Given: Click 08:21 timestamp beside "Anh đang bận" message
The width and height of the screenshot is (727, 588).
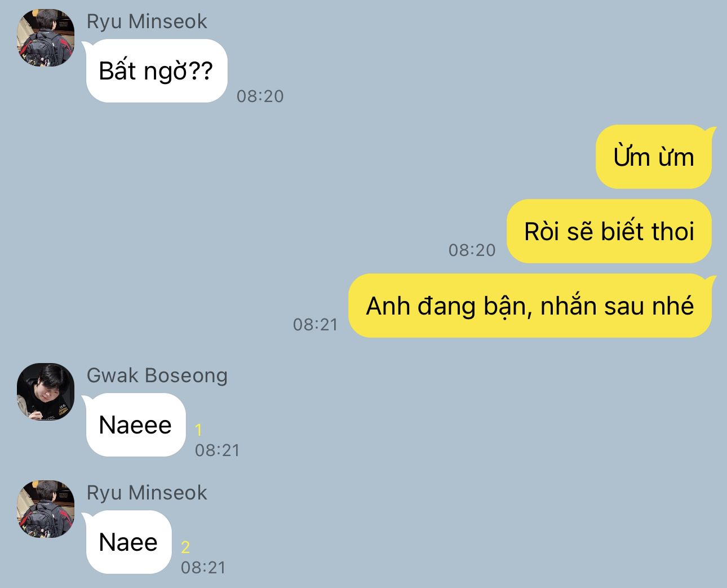Looking at the screenshot, I should (x=316, y=325).
